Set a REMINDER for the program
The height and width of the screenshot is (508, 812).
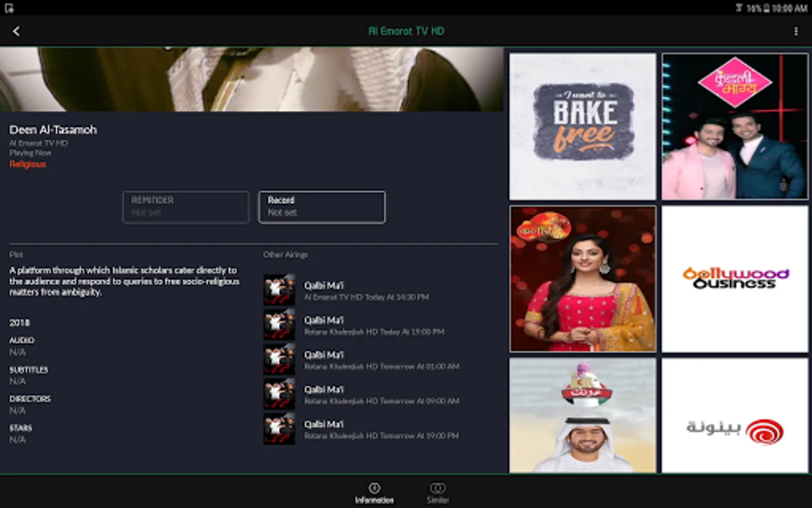point(186,207)
